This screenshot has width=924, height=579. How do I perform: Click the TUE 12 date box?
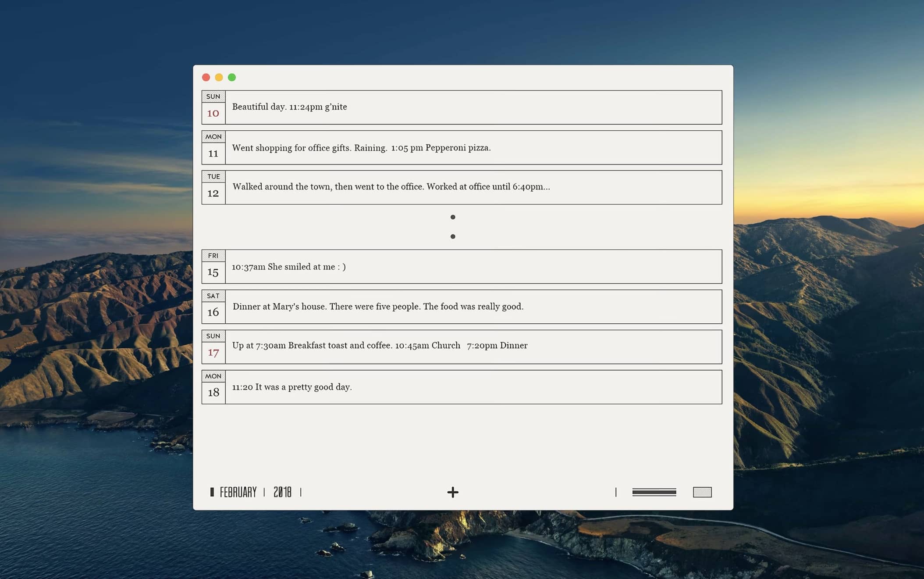click(213, 188)
